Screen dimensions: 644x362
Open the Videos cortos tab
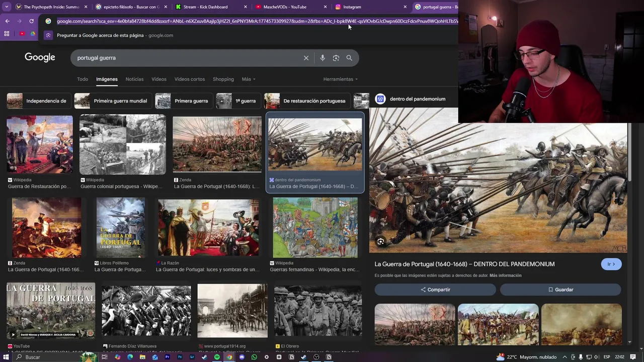click(190, 79)
